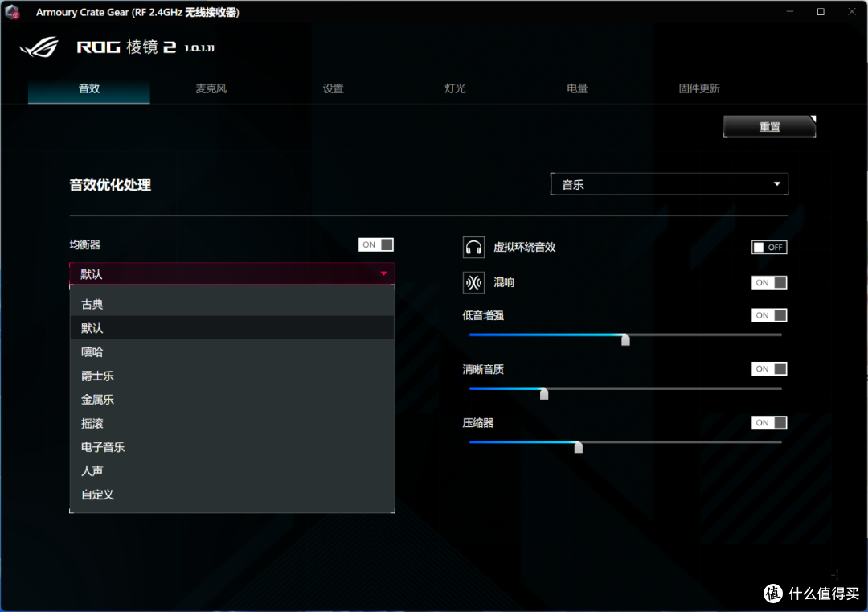Click the 均衡器 label
Viewport: 868px width, 612px height.
click(x=84, y=244)
